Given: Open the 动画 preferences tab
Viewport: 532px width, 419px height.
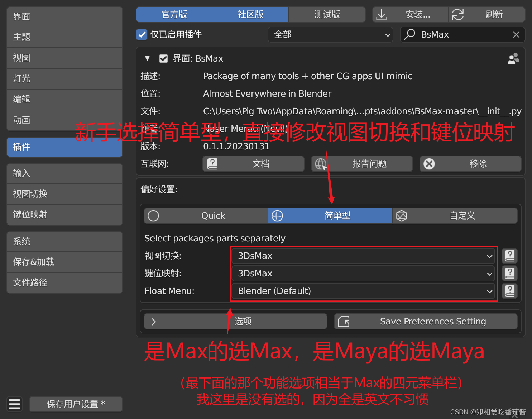Looking at the screenshot, I should [65, 120].
